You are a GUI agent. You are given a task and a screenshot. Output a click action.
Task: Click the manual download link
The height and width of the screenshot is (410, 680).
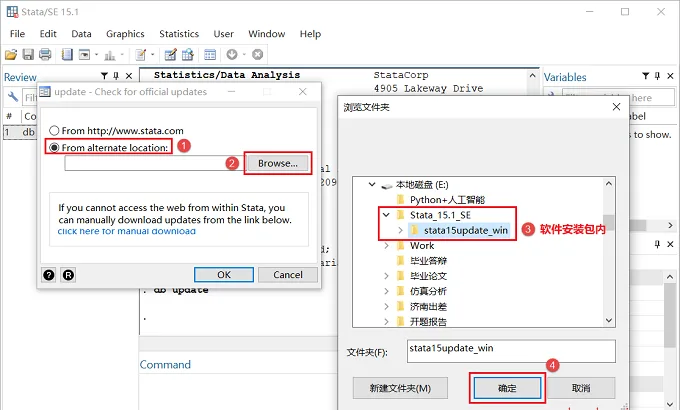click(127, 231)
